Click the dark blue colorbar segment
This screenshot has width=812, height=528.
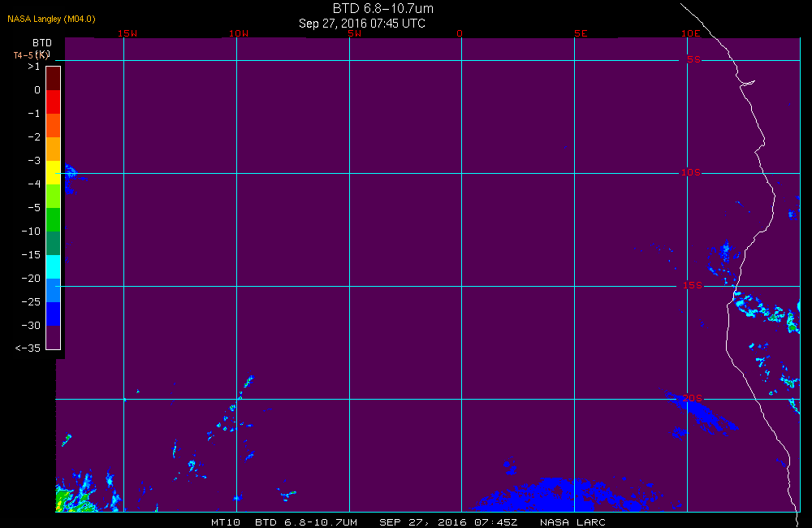pyautogui.click(x=54, y=314)
